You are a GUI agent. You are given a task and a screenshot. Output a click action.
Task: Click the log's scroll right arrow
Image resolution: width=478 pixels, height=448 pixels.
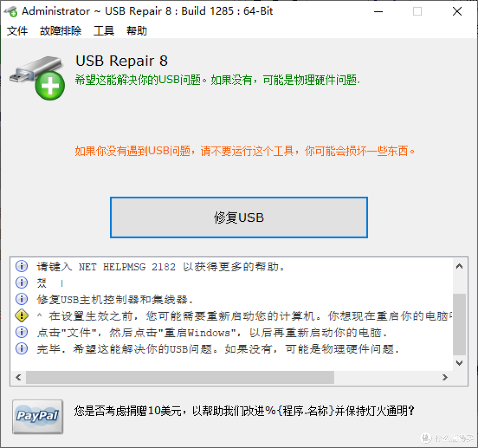(x=445, y=378)
